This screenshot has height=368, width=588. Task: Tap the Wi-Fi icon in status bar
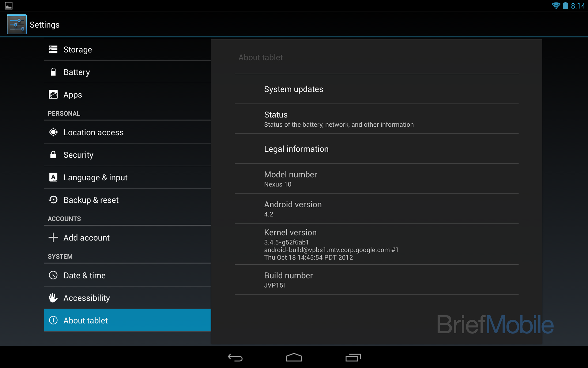pyautogui.click(x=555, y=6)
